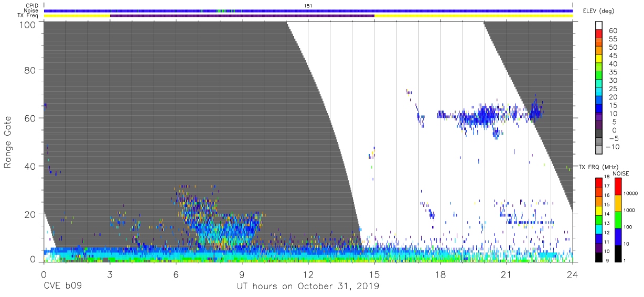Click the 9 hour tick on UT axis
644x297 pixels.
pos(242,274)
